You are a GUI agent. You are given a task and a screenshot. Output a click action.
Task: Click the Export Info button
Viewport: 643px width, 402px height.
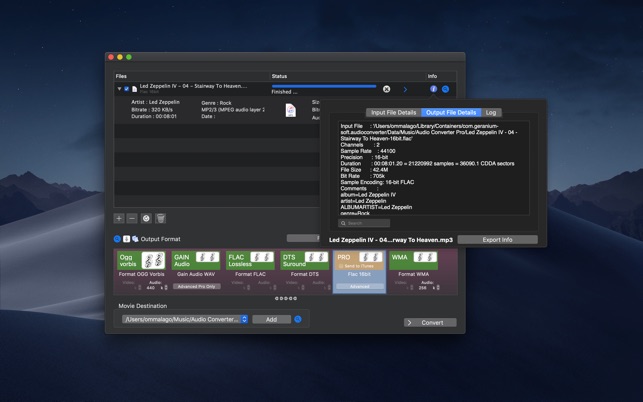coord(497,240)
